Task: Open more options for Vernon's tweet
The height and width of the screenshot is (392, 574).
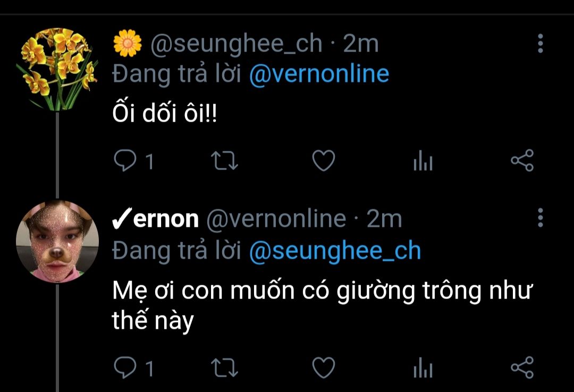Action: (x=541, y=218)
